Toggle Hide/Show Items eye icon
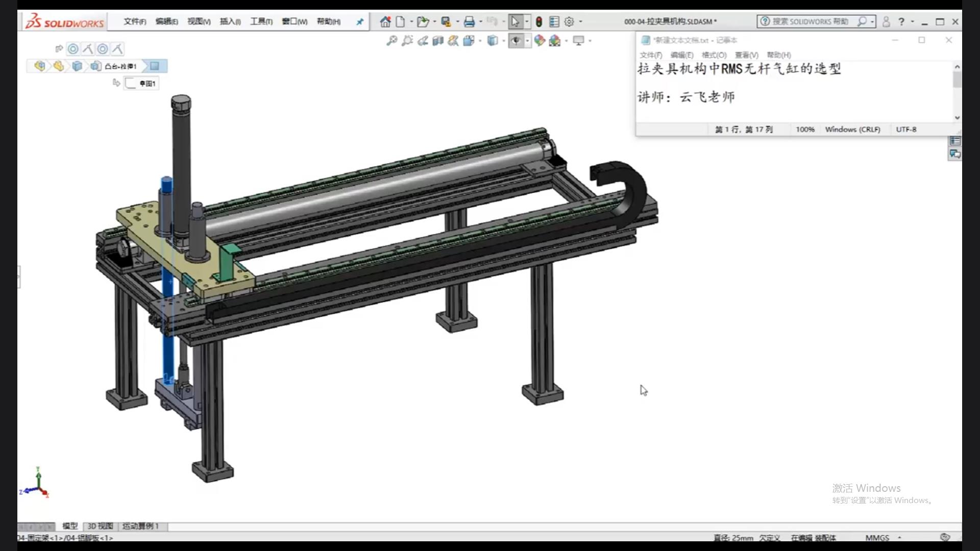Viewport: 980px width, 551px height. (x=516, y=40)
